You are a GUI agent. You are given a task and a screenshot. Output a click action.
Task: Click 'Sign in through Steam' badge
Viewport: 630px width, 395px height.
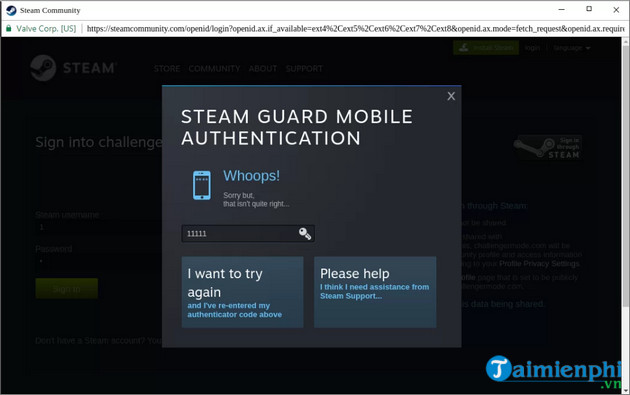coord(548,148)
